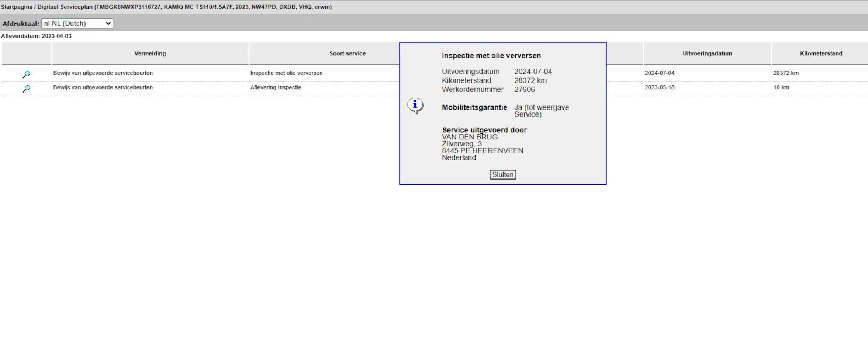Click the Uitvoeringsdatum column header

pos(707,53)
